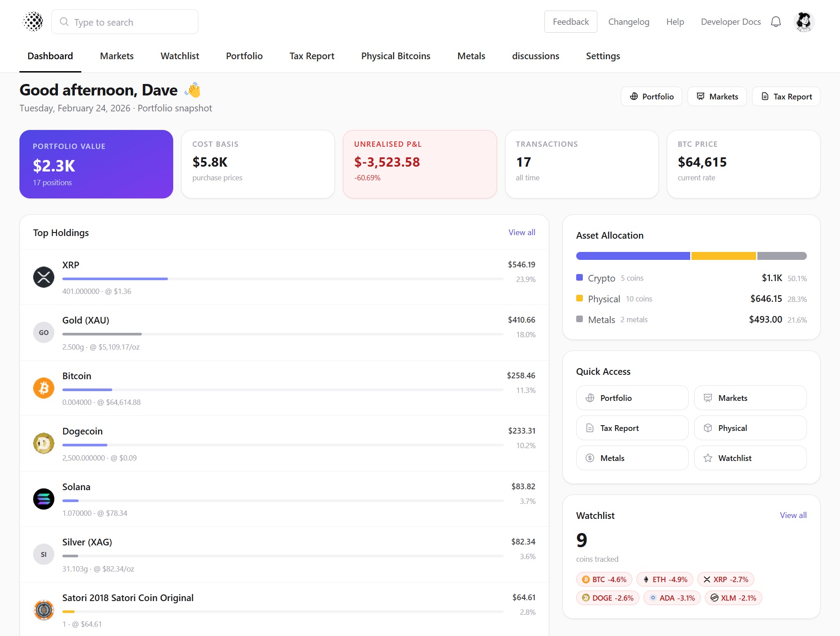Open the user profile avatar
Viewport: 840px width, 636px height.
pyautogui.click(x=804, y=22)
